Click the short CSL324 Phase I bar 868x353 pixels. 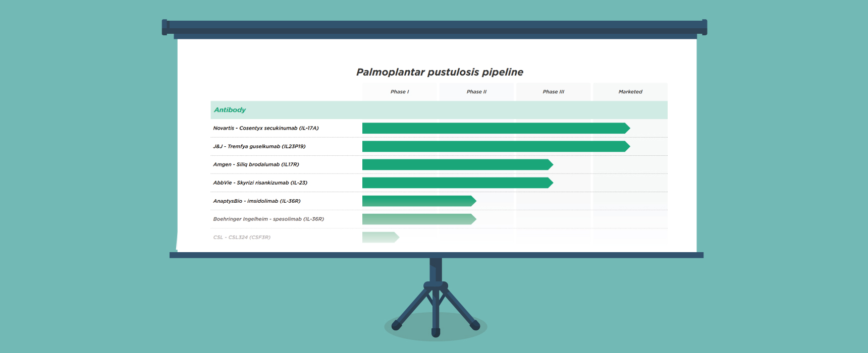pyautogui.click(x=380, y=237)
